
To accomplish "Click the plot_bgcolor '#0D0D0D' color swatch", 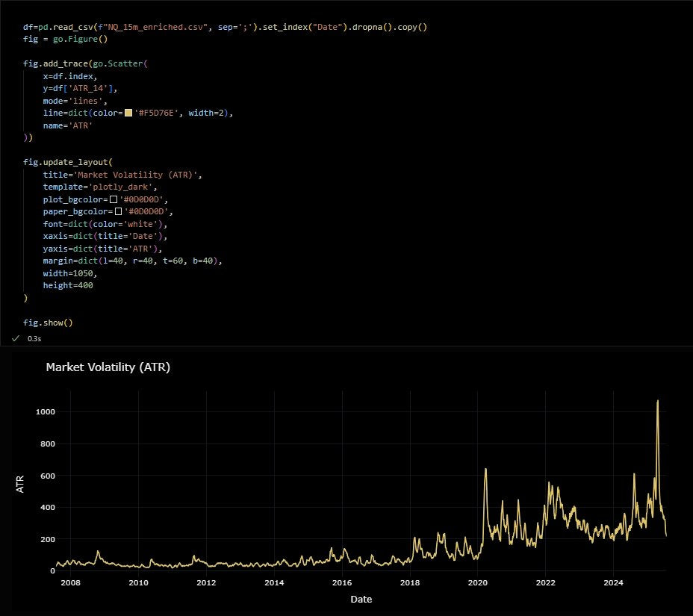I will point(114,200).
